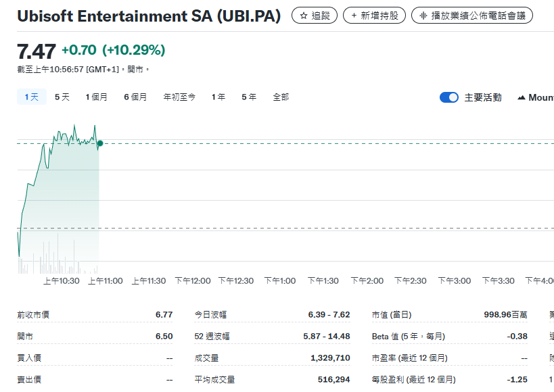
Task: Click the star 追蹤 follow button
Action: (x=314, y=15)
